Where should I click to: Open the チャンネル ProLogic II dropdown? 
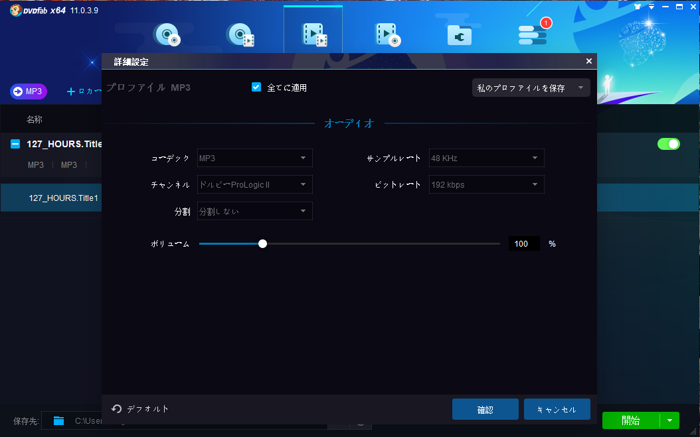point(254,185)
